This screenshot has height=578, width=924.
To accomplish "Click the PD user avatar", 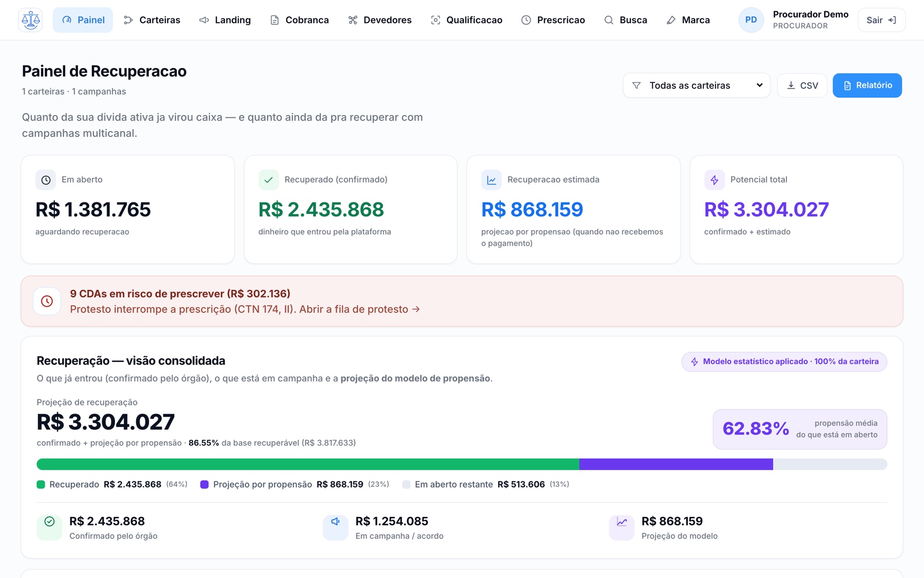I will [751, 20].
